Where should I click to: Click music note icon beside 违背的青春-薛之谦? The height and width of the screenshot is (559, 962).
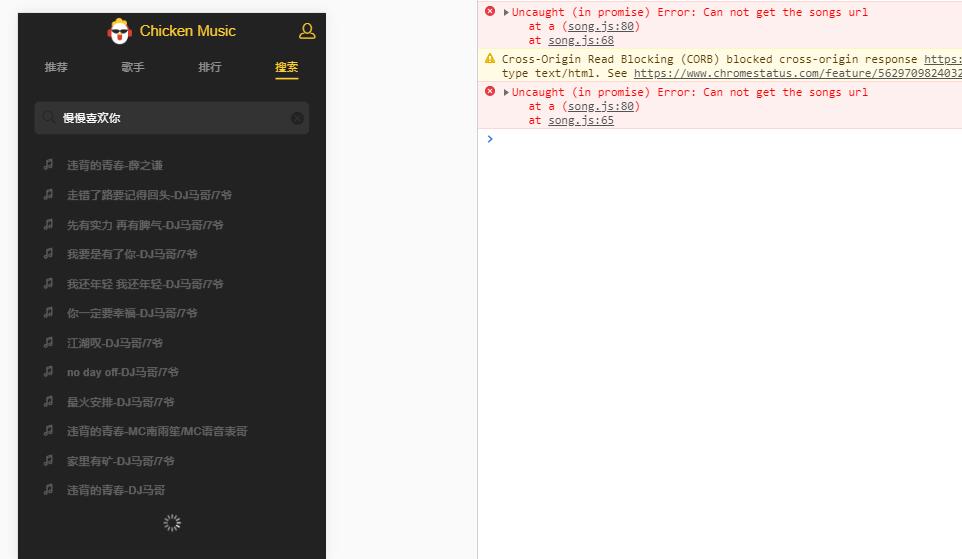click(x=48, y=164)
